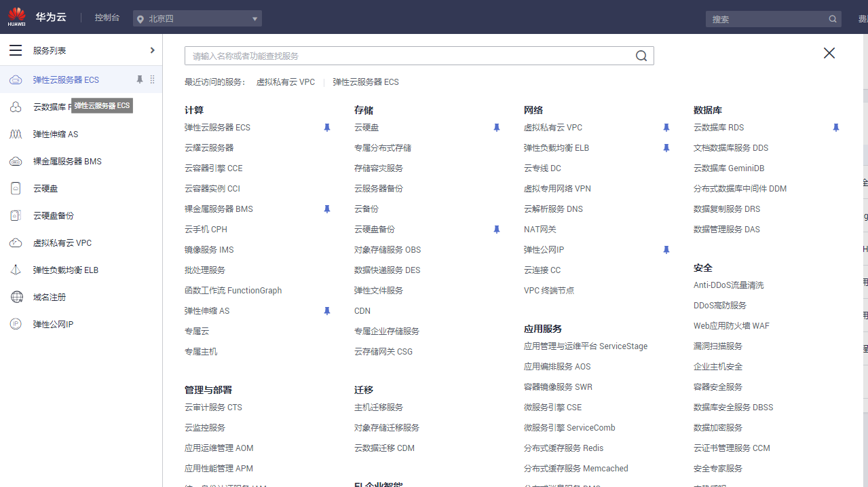Open Web应用防火墙 WAF service
The width and height of the screenshot is (868, 487).
tap(732, 326)
